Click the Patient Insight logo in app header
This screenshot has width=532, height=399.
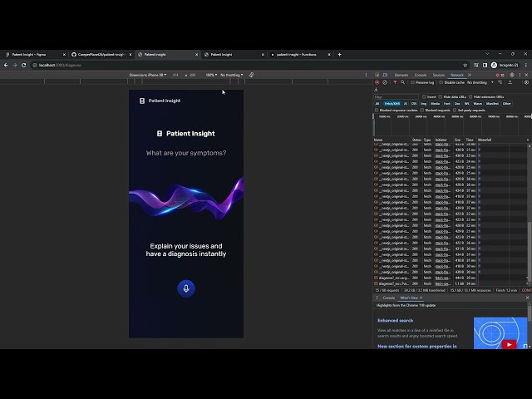coord(160,101)
